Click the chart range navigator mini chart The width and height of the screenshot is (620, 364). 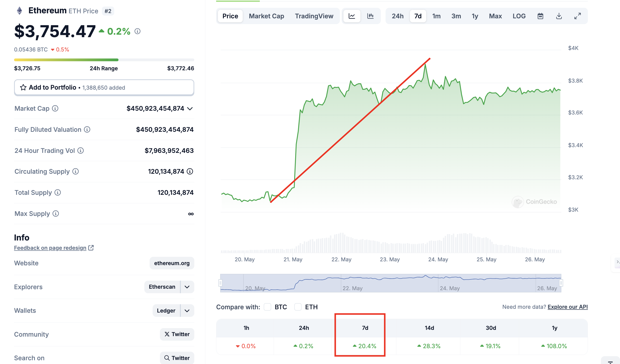391,283
